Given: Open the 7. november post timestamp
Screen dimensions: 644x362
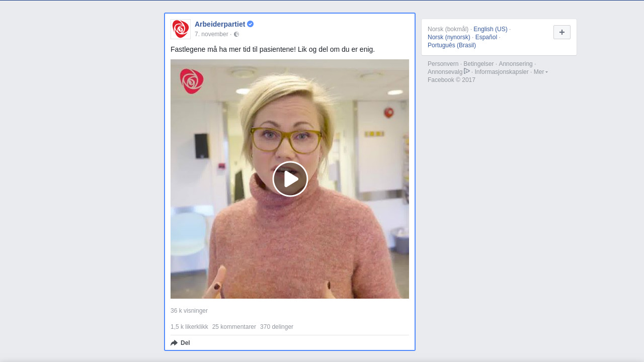Looking at the screenshot, I should [211, 34].
